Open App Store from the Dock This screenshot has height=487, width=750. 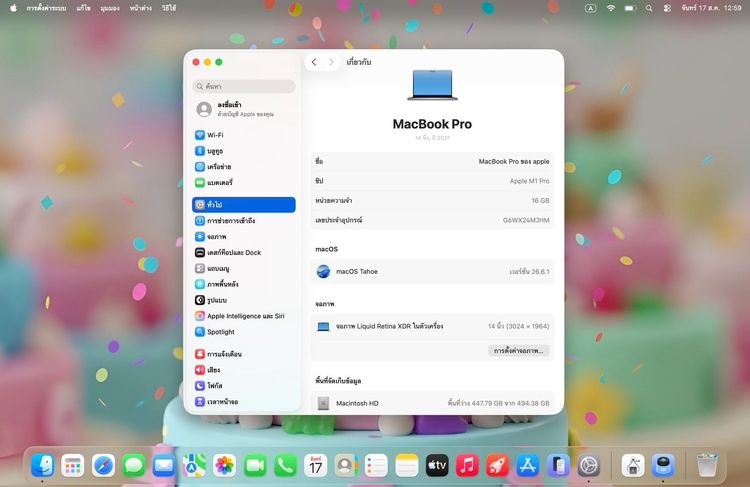click(528, 465)
